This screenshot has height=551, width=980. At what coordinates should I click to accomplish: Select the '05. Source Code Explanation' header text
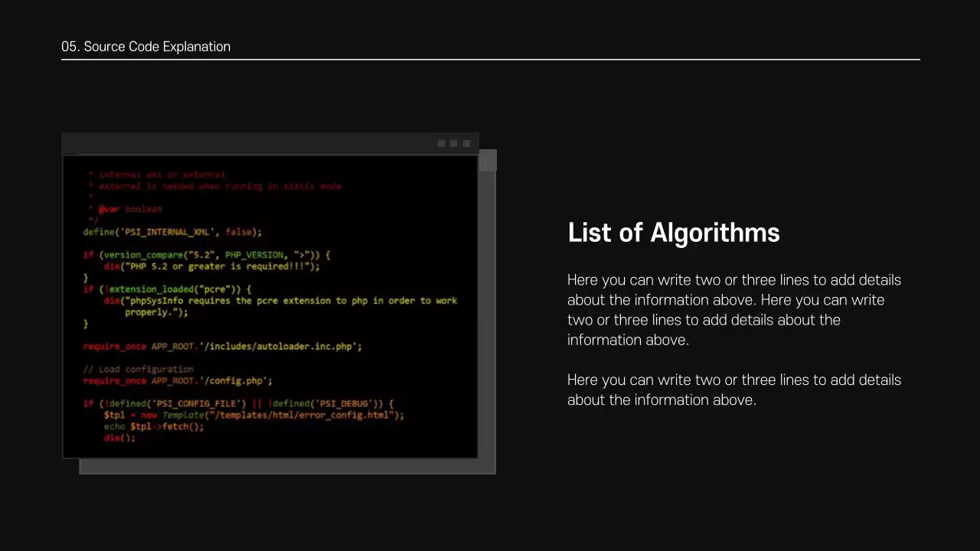(x=145, y=47)
